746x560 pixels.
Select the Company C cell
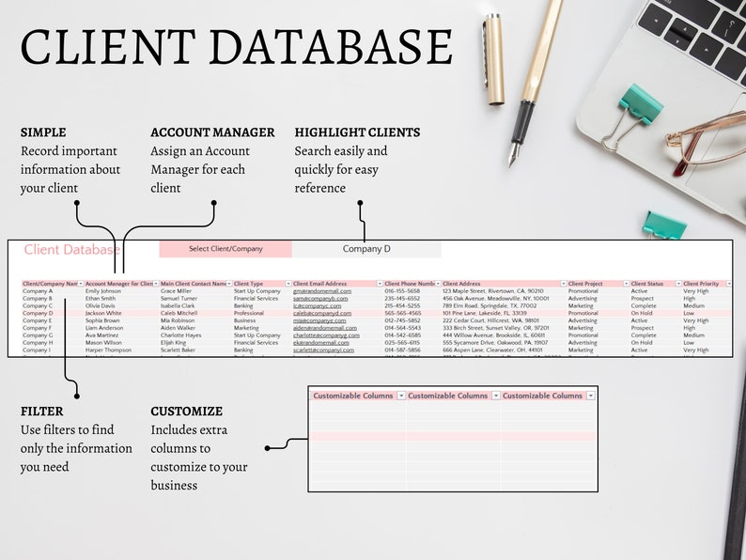pos(38,306)
